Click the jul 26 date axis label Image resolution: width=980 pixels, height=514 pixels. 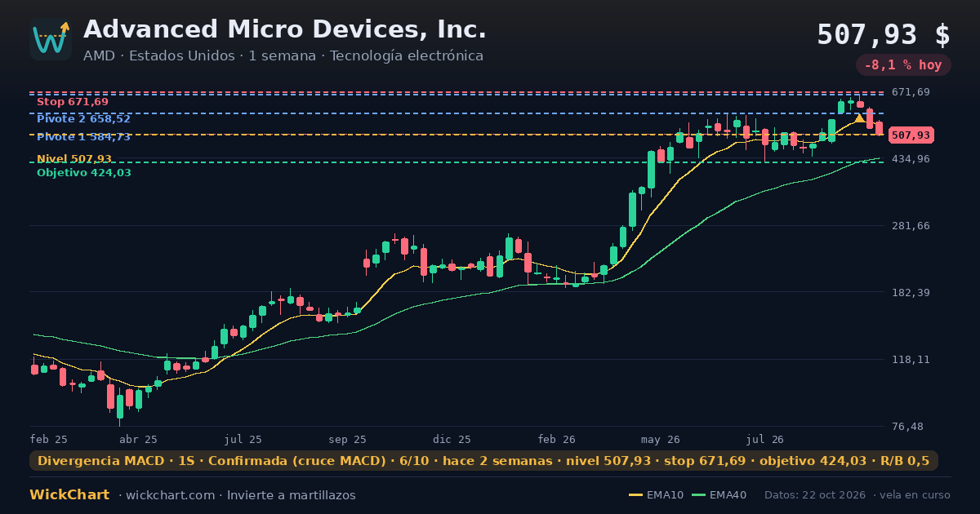tap(765, 439)
